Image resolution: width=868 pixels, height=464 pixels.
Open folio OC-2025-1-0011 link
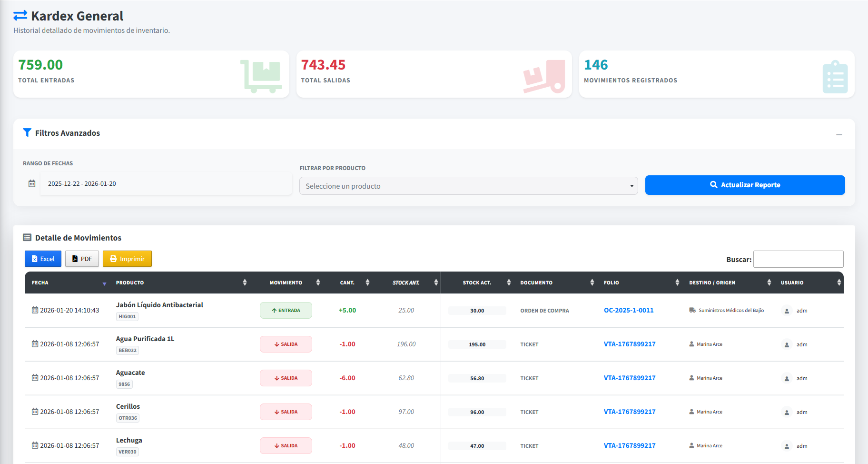click(x=629, y=310)
